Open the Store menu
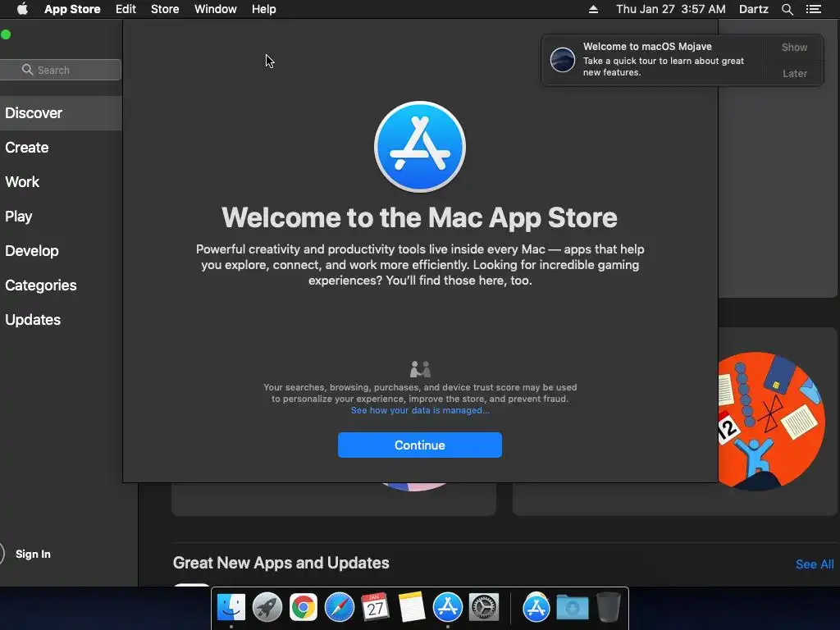 point(164,9)
